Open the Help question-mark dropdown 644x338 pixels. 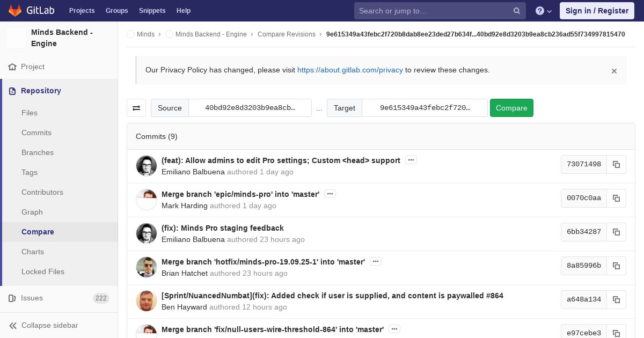coord(544,11)
